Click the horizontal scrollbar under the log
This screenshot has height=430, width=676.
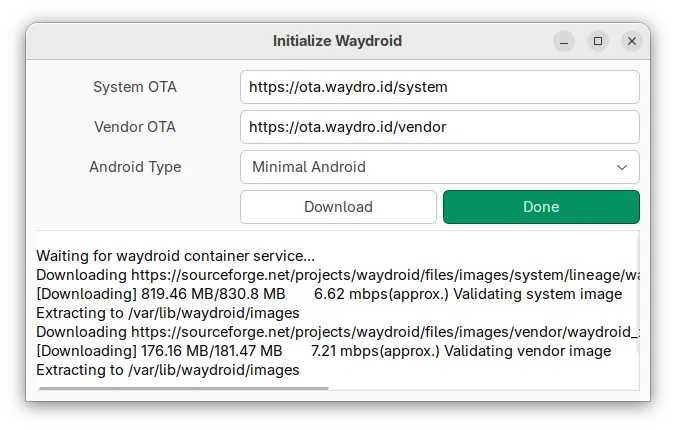[x=182, y=388]
